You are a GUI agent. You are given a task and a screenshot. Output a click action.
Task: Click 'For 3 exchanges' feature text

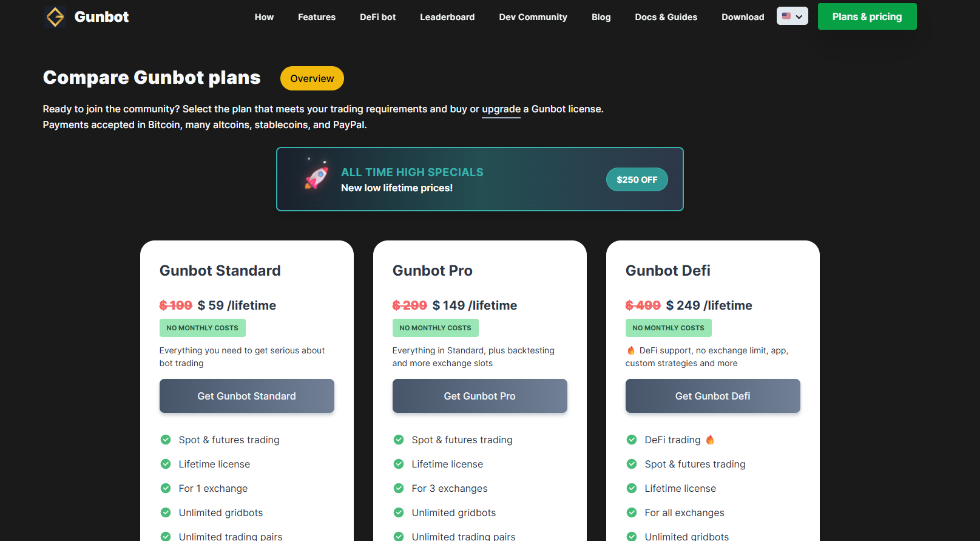(450, 488)
